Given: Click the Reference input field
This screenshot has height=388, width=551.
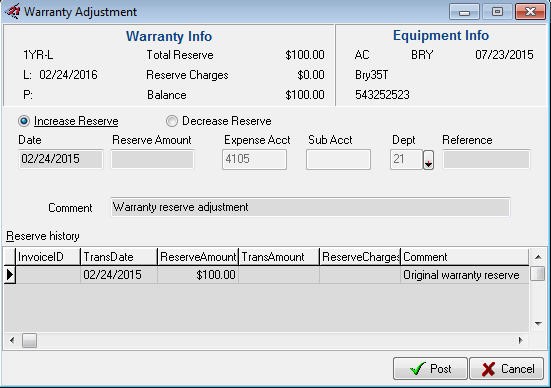Looking at the screenshot, I should point(486,159).
